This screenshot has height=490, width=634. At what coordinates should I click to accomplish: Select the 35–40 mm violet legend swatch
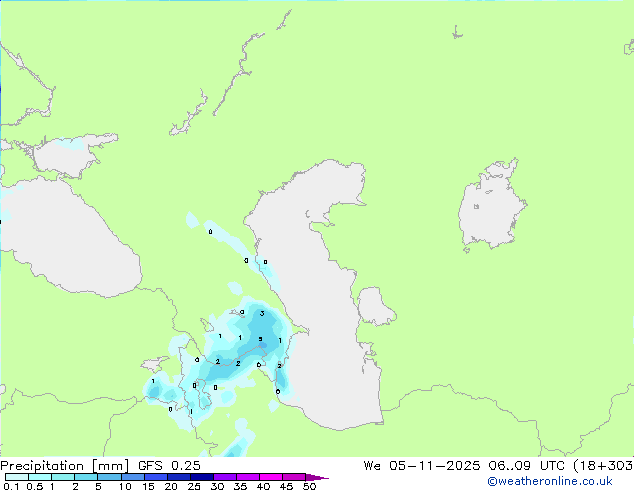tap(247, 477)
